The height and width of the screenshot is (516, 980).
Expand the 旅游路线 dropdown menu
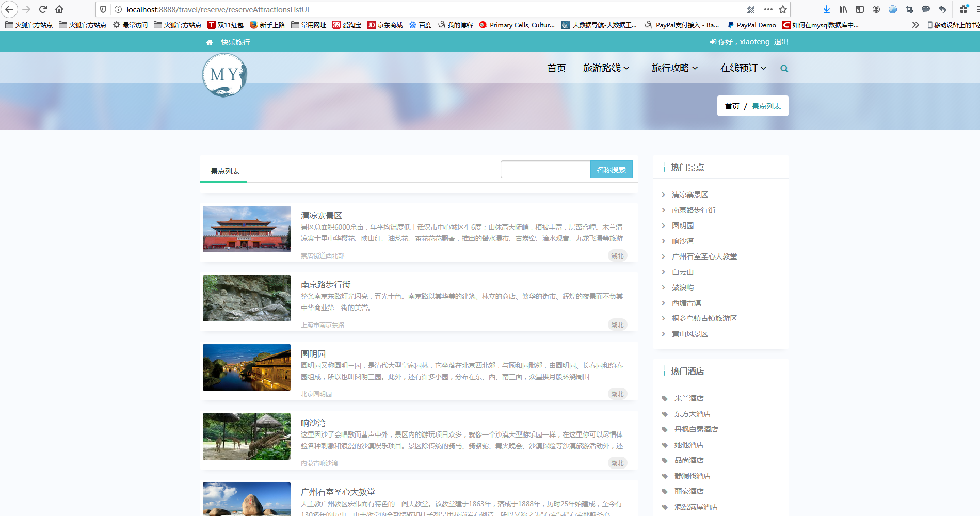click(x=606, y=68)
